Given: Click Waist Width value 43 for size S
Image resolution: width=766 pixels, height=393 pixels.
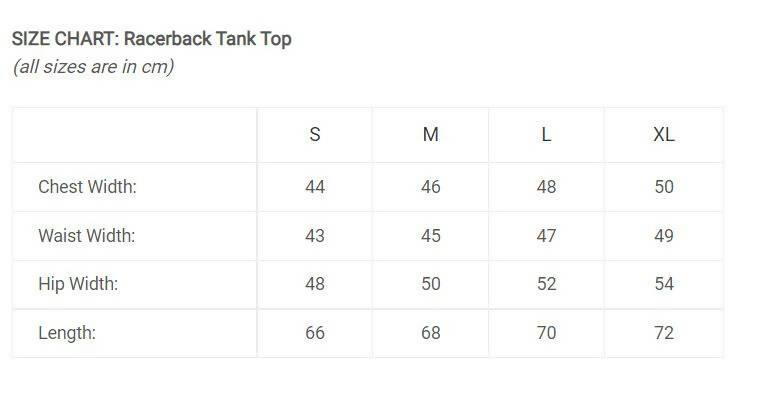Looking at the screenshot, I should pos(315,236).
